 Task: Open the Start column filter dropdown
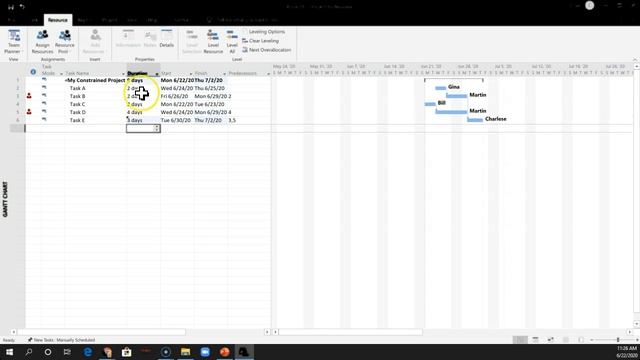(x=191, y=74)
